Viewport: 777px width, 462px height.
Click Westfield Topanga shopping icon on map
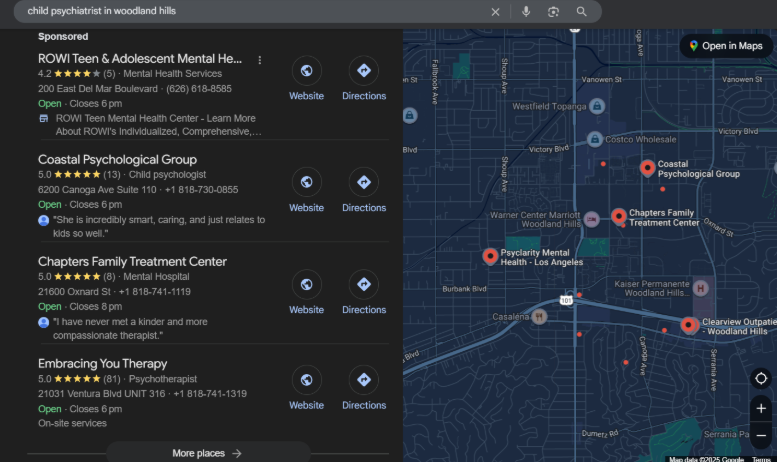click(x=597, y=106)
